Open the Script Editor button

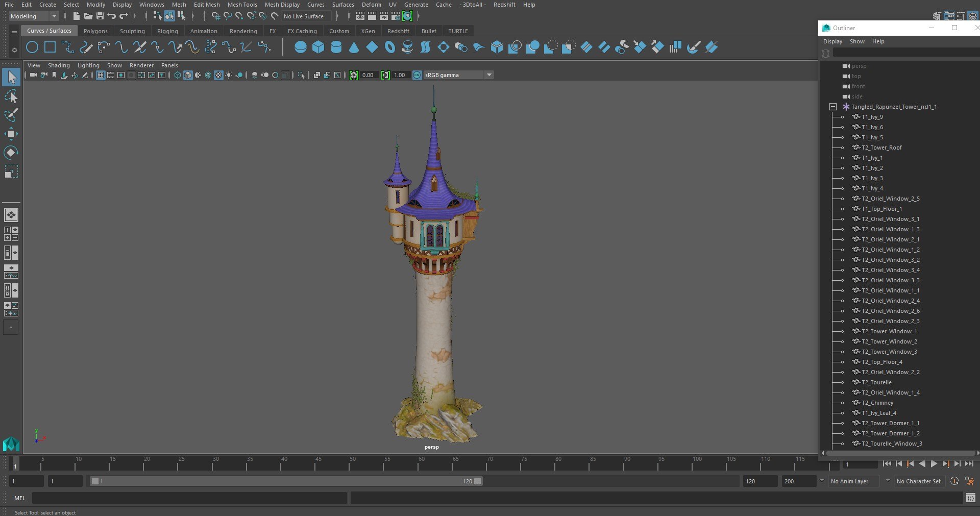970,498
